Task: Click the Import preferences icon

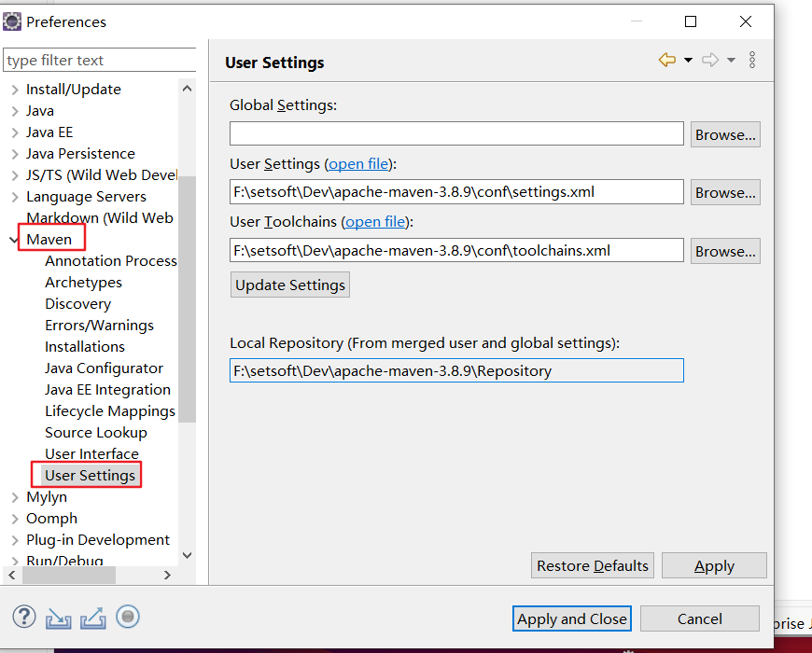Action: coord(58,618)
